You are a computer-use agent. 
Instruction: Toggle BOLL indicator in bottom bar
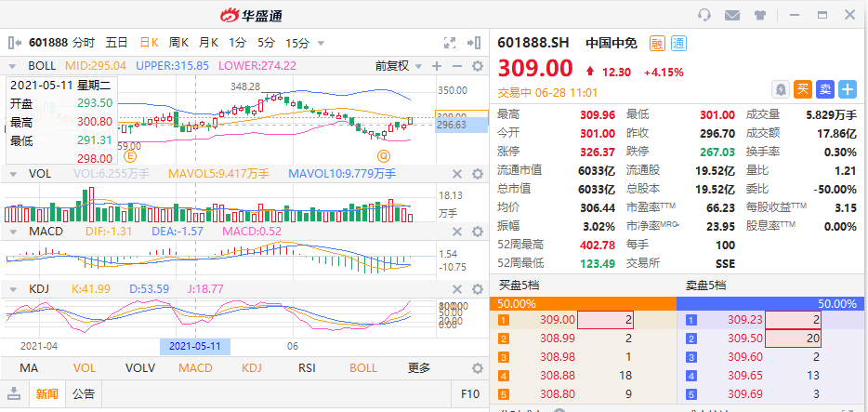coord(363,368)
